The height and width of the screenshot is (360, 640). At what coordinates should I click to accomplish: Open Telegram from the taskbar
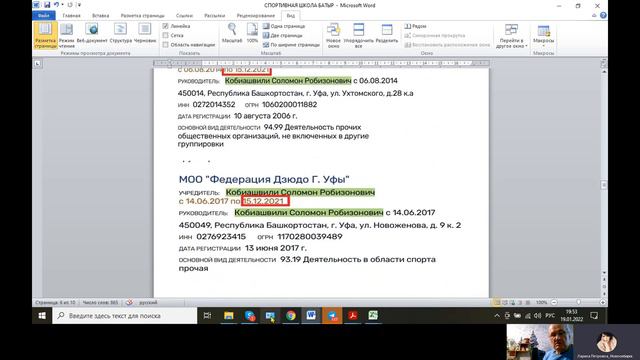tap(332, 316)
